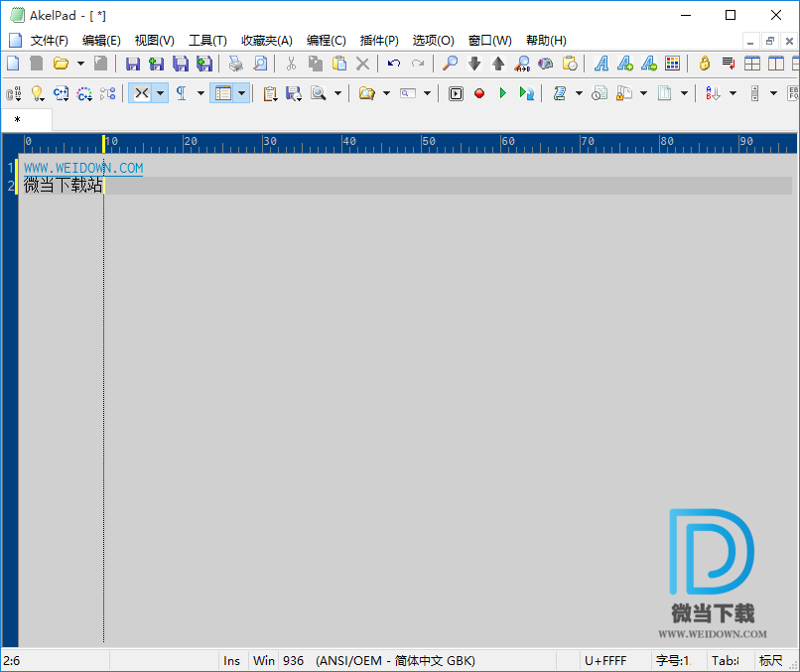Viewport: 800px width, 672px height.
Task: Split window vertically into two panes
Action: tap(776, 64)
